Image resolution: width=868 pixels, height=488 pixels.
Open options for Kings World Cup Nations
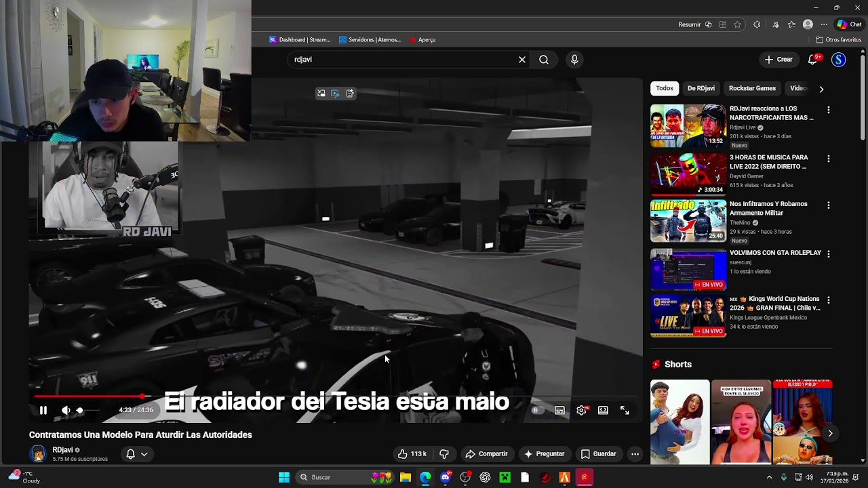(828, 300)
